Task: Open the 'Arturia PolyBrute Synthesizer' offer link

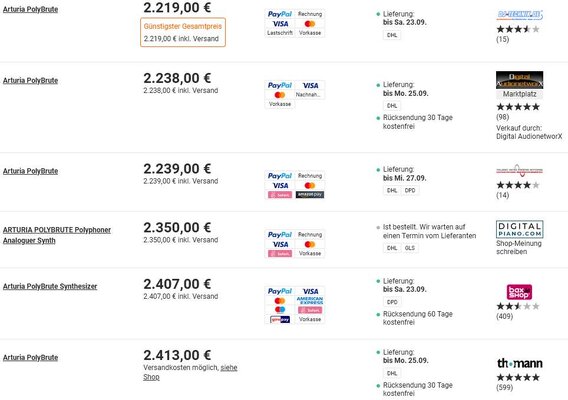Action: (x=50, y=286)
